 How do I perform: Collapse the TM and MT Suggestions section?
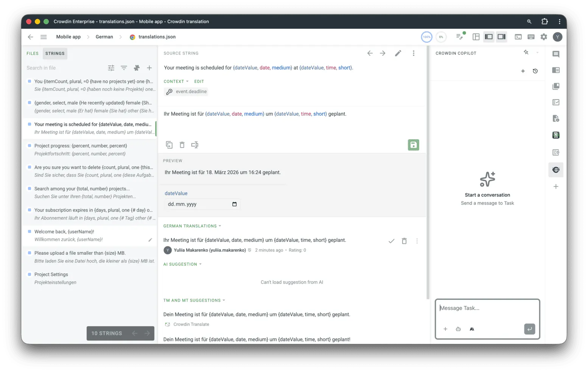point(194,300)
